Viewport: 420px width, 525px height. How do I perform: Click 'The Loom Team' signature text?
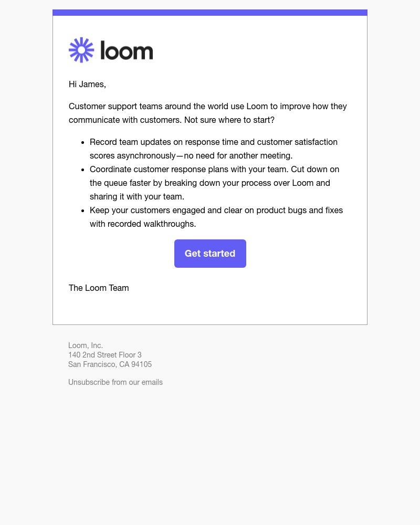coord(99,288)
